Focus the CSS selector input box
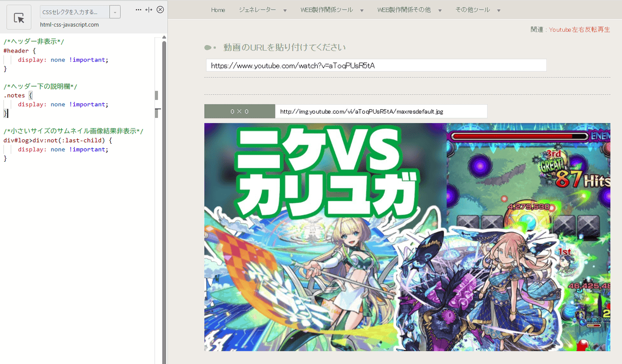 pos(74,12)
